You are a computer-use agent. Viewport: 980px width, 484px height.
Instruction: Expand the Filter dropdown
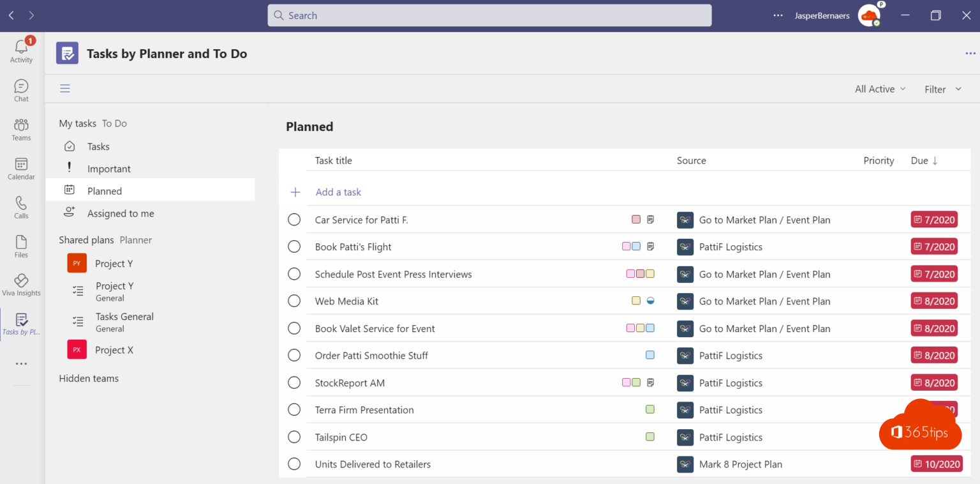[942, 89]
